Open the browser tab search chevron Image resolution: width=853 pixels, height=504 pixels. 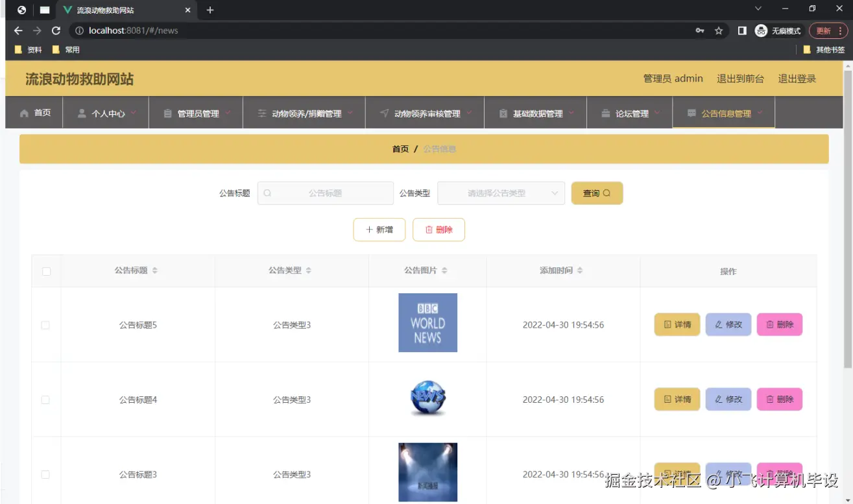pos(758,9)
